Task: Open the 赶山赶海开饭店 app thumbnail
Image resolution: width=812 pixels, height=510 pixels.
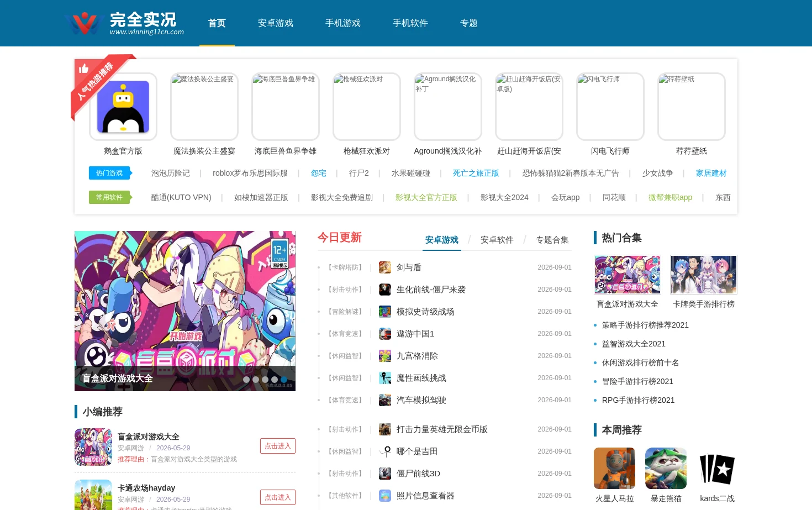Action: [529, 107]
